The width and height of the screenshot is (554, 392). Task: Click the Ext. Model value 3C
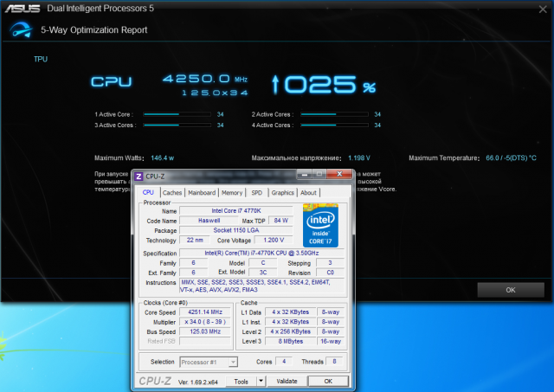tap(263, 273)
